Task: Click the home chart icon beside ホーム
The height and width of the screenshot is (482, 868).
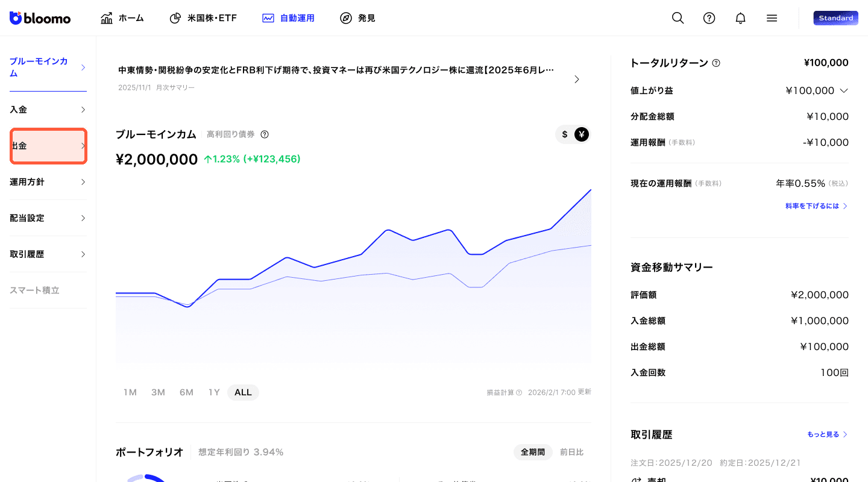Action: click(x=107, y=18)
